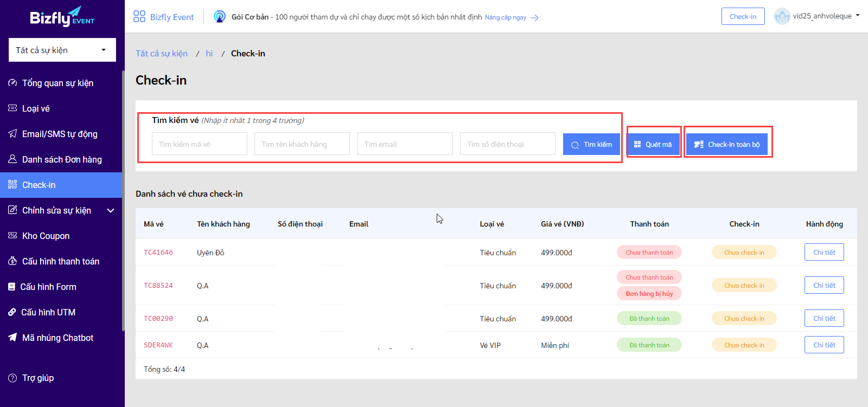Click the Tất cả sự kiện breadcrumb
868x407 pixels.
click(x=162, y=53)
